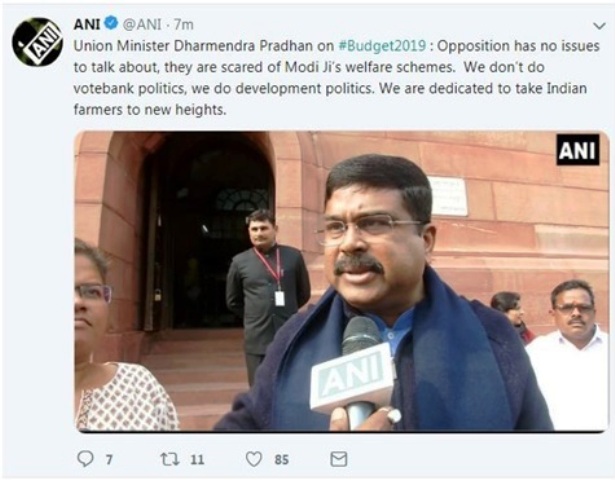The height and width of the screenshot is (480, 615).
Task: Click the like count 85
Action: [282, 460]
